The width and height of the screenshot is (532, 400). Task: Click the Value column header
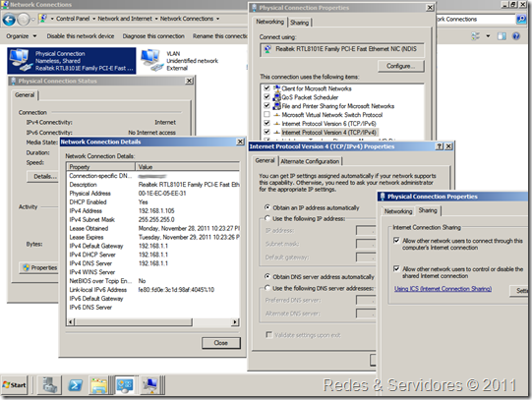click(x=187, y=167)
